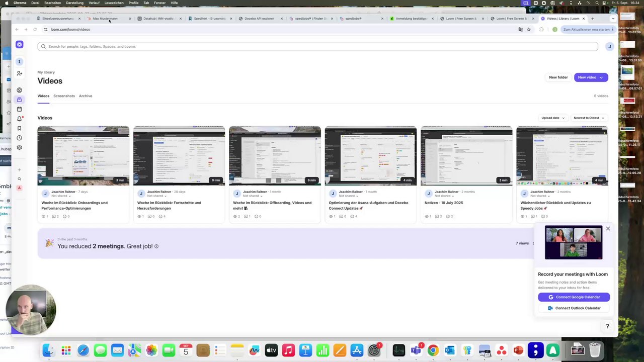The height and width of the screenshot is (362, 644).
Task: Click the Loom logo in sidebar
Action: coord(19,44)
